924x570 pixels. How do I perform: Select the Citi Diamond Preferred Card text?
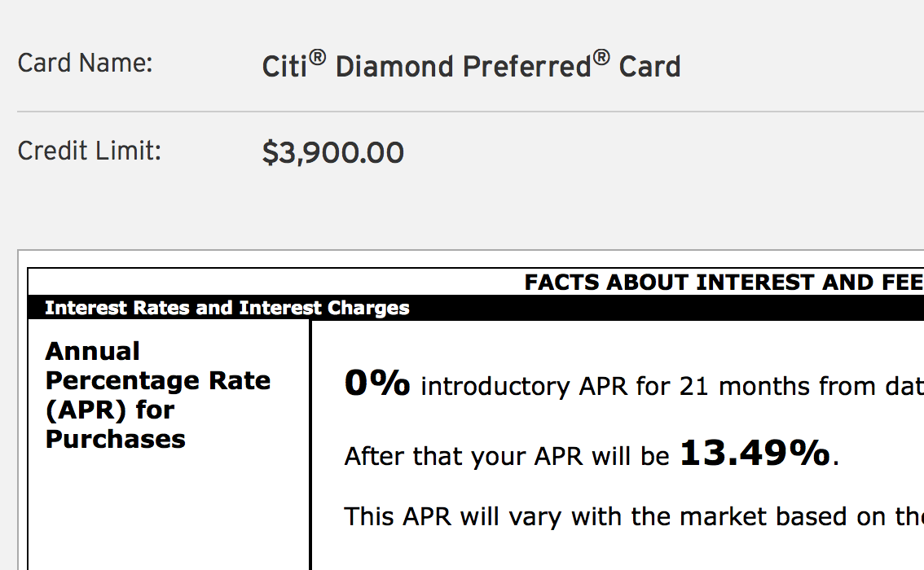click(472, 65)
